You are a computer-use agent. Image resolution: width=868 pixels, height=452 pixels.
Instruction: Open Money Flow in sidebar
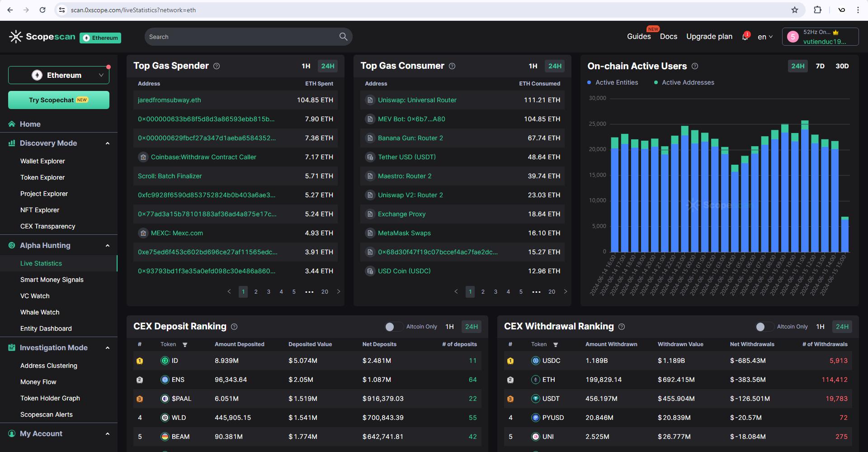(38, 382)
